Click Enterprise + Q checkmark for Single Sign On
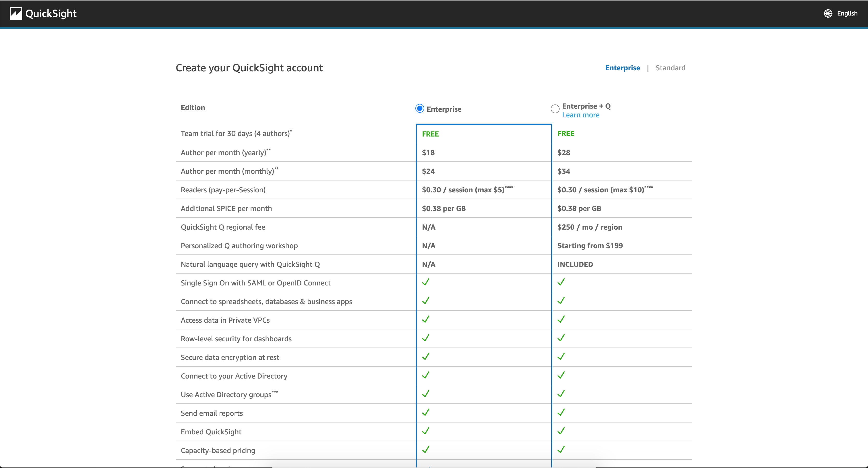 pyautogui.click(x=561, y=282)
